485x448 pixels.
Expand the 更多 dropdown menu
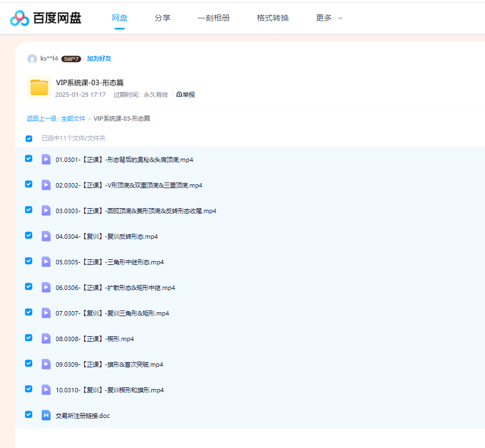(329, 18)
